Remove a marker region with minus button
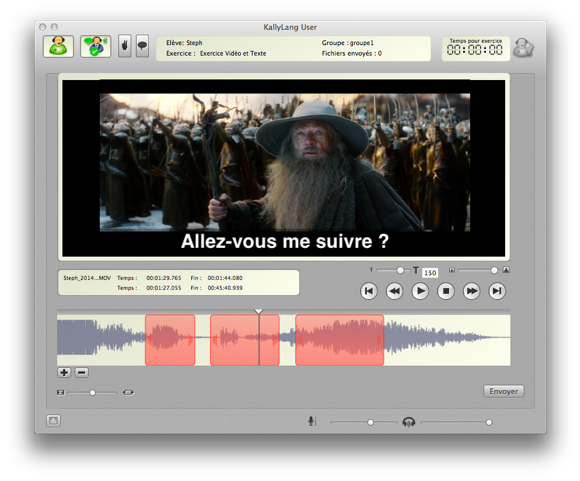580x481 pixels. [82, 373]
